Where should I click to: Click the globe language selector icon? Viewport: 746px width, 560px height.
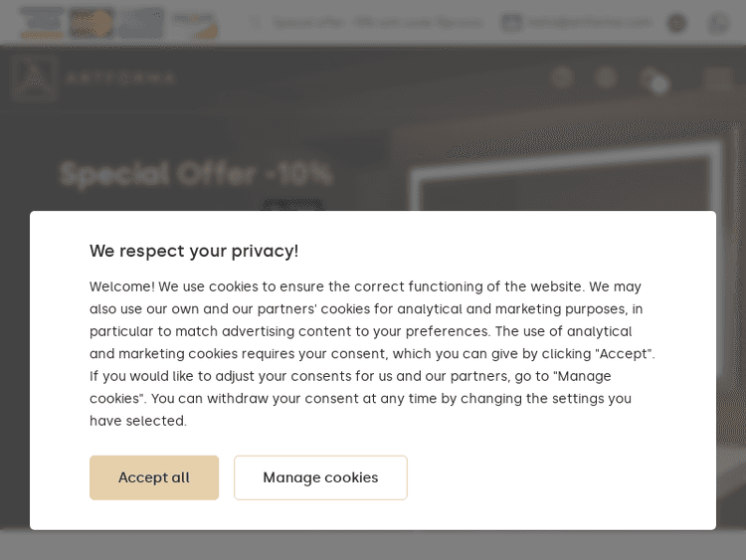click(676, 22)
